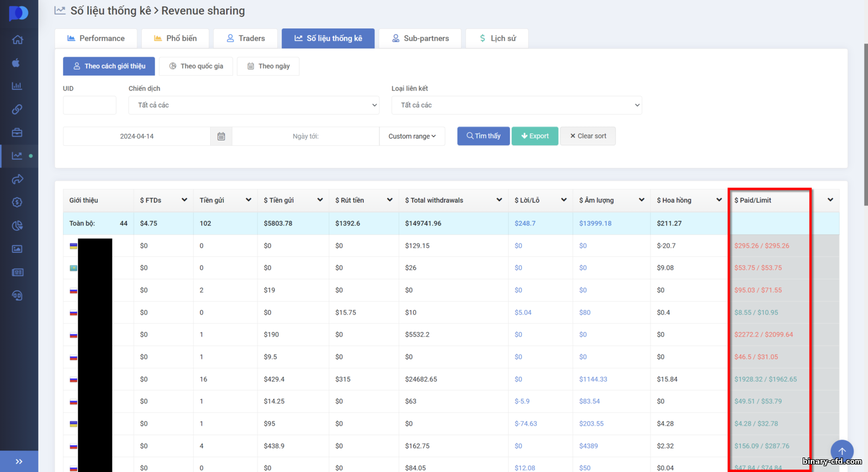868x472 pixels.
Task: Open the Chiến dịch dropdown
Action: (254, 105)
